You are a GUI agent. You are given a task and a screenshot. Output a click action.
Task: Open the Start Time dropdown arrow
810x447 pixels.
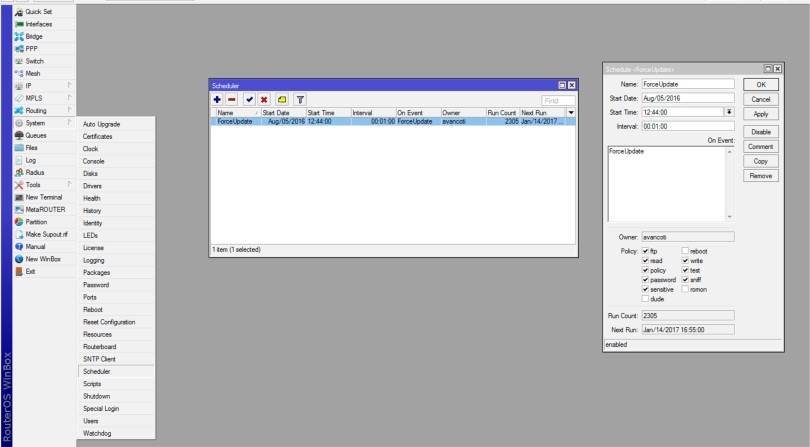[x=729, y=113]
